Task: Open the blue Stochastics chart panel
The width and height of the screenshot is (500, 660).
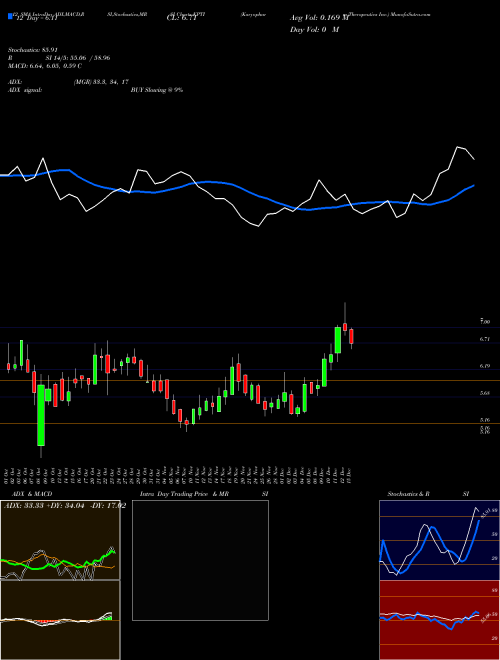Action: 439,540
